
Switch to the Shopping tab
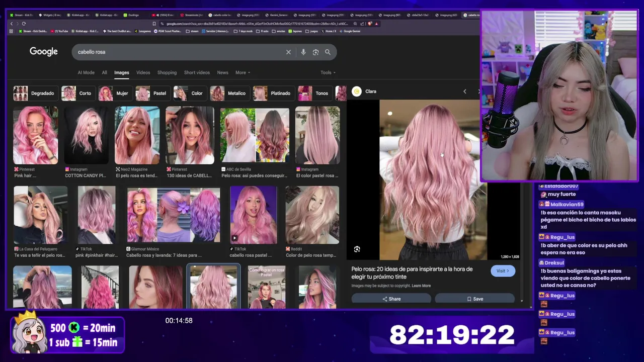pyautogui.click(x=167, y=72)
